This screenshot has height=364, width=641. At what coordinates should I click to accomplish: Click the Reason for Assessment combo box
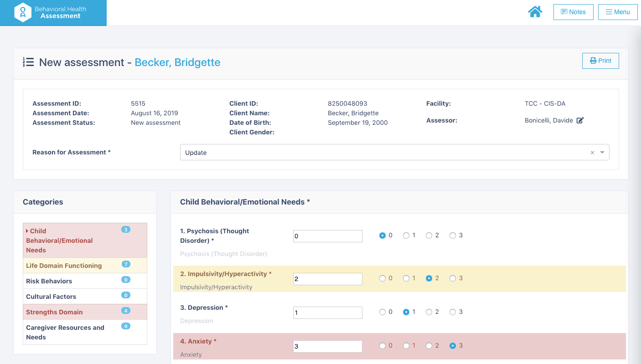point(394,153)
